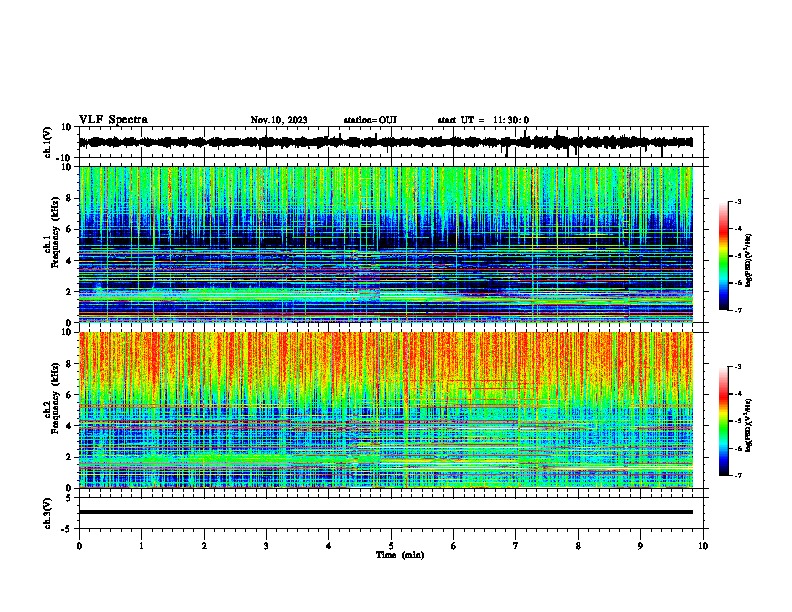Screen dimensions: 792x612
Task: Click inside the ch.1 spectrogram panel
Action: coord(385,244)
